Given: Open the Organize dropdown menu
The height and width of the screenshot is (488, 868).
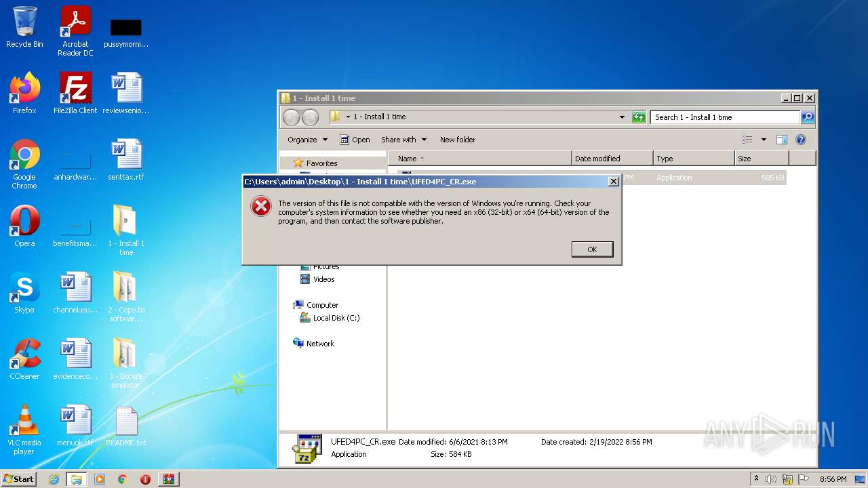Looking at the screenshot, I should (307, 140).
